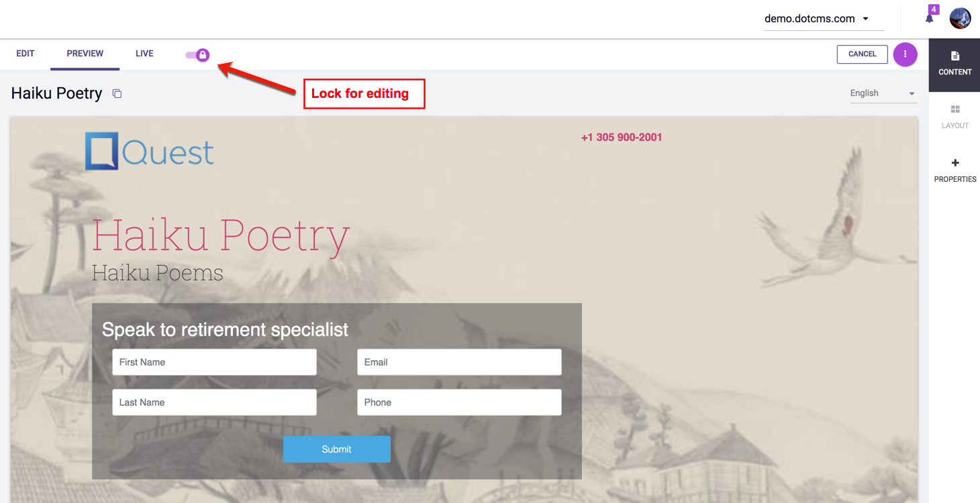
Task: Open the user avatar menu
Action: click(960, 18)
